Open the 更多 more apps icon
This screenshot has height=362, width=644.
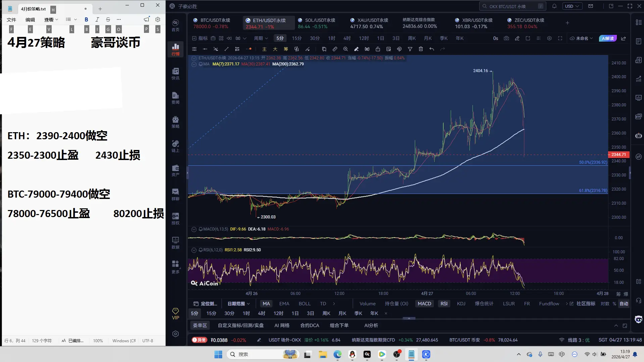coord(176,267)
